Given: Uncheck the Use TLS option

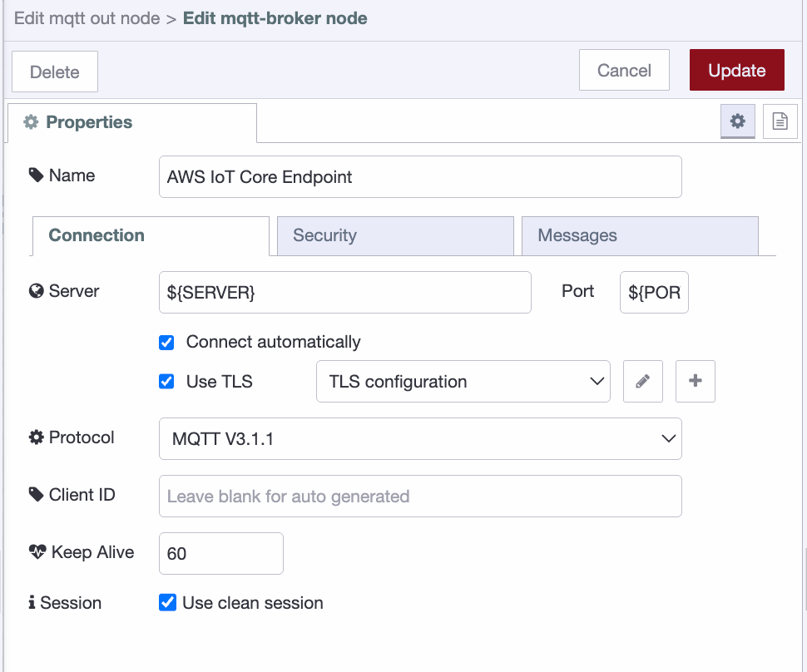Looking at the screenshot, I should pos(166,381).
